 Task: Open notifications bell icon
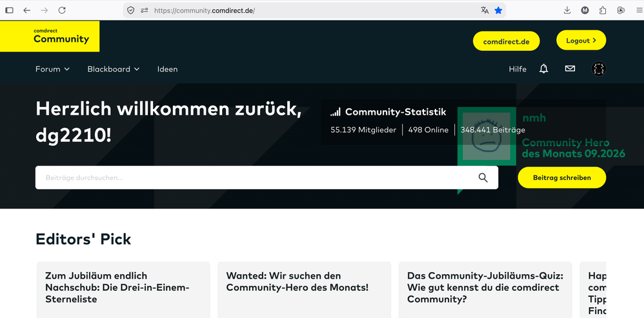point(544,69)
